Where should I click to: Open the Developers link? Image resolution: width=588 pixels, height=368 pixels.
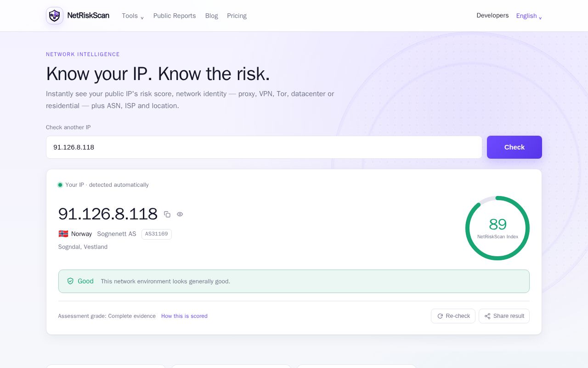pyautogui.click(x=492, y=16)
